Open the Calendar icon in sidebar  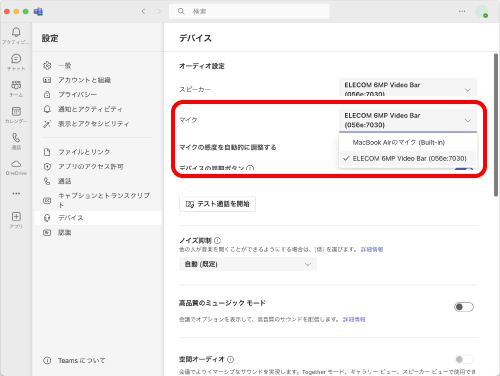coord(16,111)
